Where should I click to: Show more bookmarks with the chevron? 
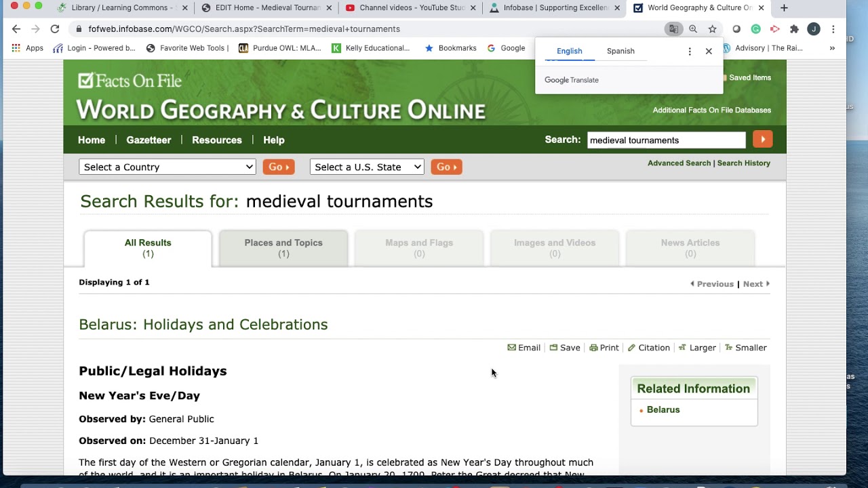click(832, 48)
